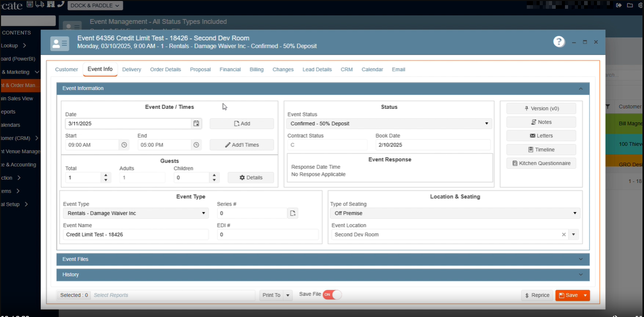Click the phone icon in top bar

pos(61,5)
